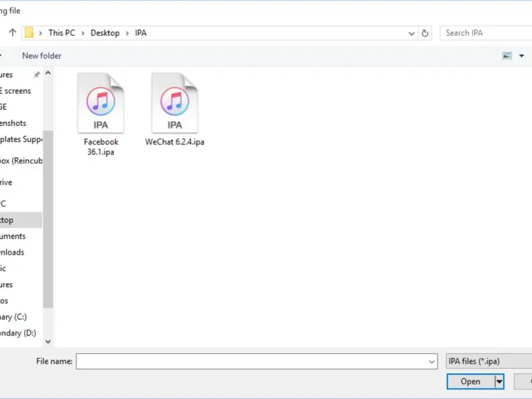Change view with the view mode icon

(x=507, y=56)
